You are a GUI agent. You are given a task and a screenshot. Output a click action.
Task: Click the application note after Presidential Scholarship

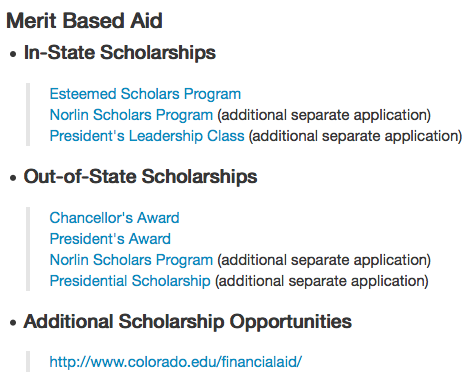(x=322, y=281)
